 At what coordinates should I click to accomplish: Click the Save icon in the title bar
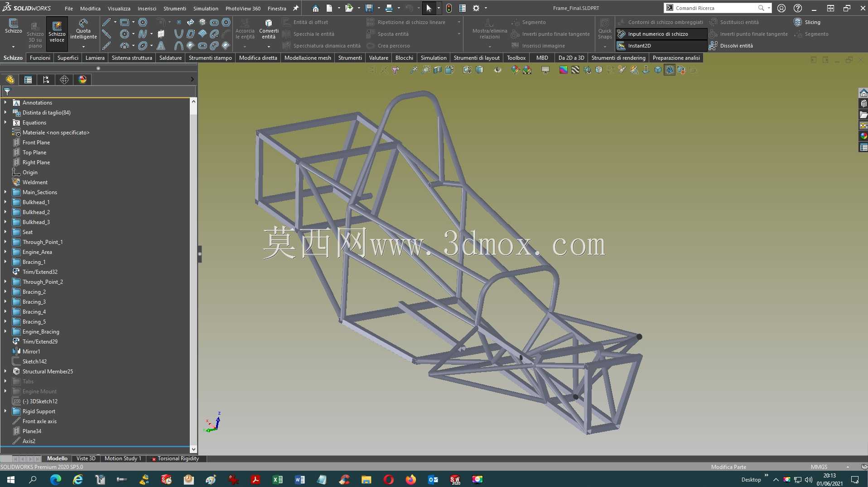point(369,8)
